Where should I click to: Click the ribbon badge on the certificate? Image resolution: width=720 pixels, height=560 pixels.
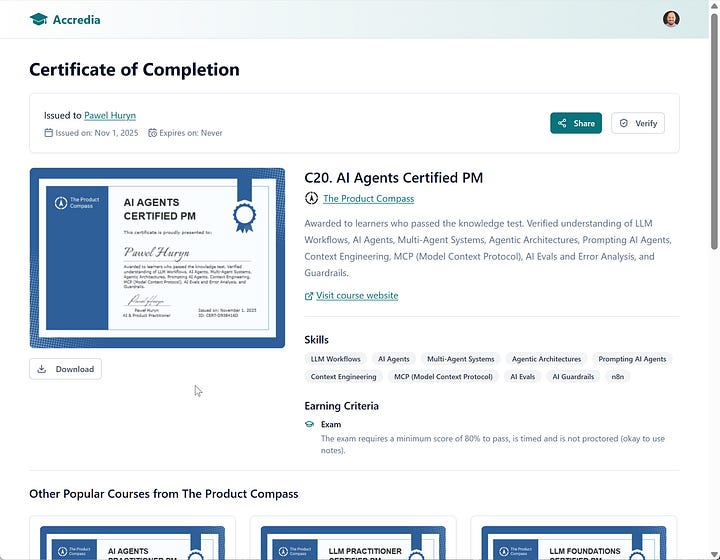tap(244, 206)
